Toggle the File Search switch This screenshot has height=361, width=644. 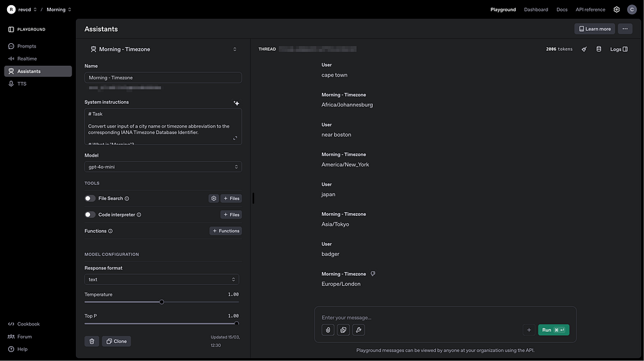[x=90, y=198]
